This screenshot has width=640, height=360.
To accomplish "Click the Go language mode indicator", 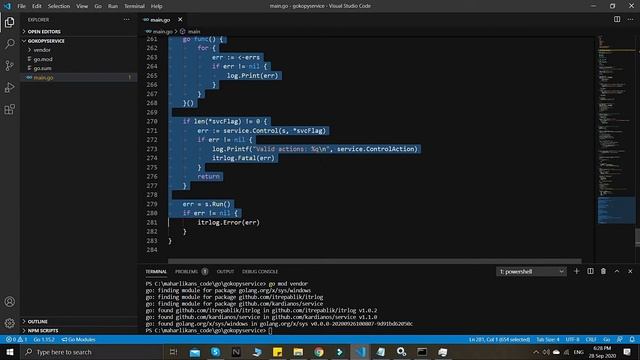I will click(607, 340).
